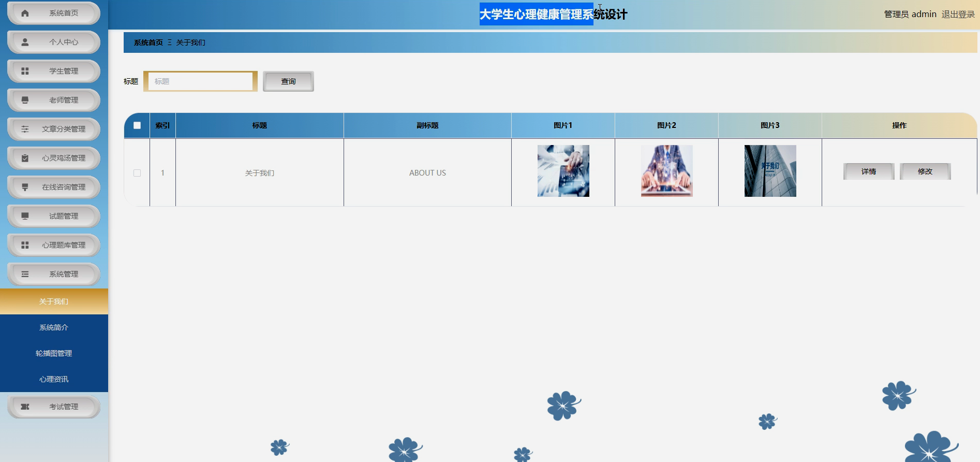The width and height of the screenshot is (980, 462).
Task: Click the person icon beside 个人中心
Action: [25, 42]
